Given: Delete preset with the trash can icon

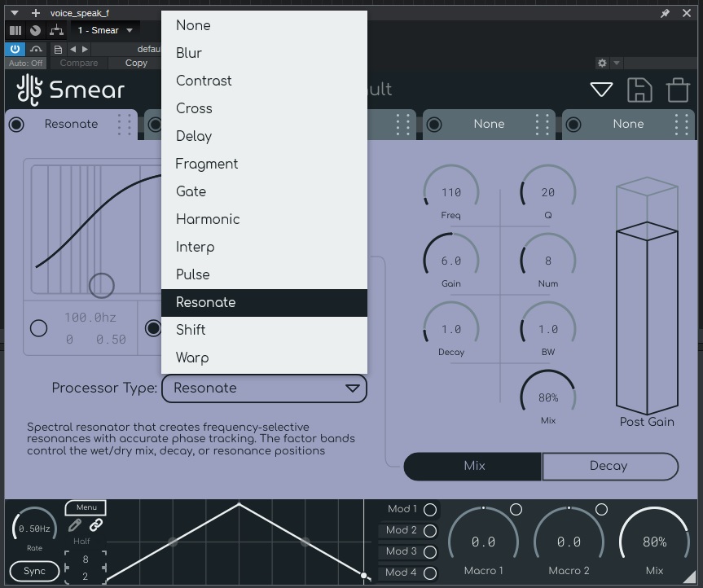Looking at the screenshot, I should pyautogui.click(x=678, y=90).
